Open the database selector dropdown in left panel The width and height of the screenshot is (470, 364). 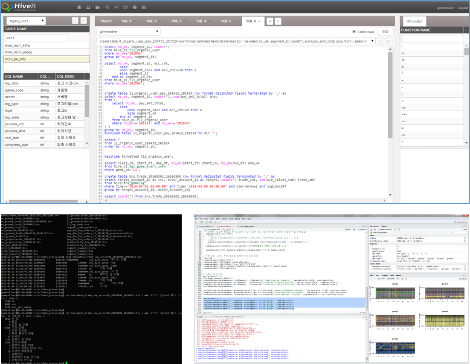(26, 21)
